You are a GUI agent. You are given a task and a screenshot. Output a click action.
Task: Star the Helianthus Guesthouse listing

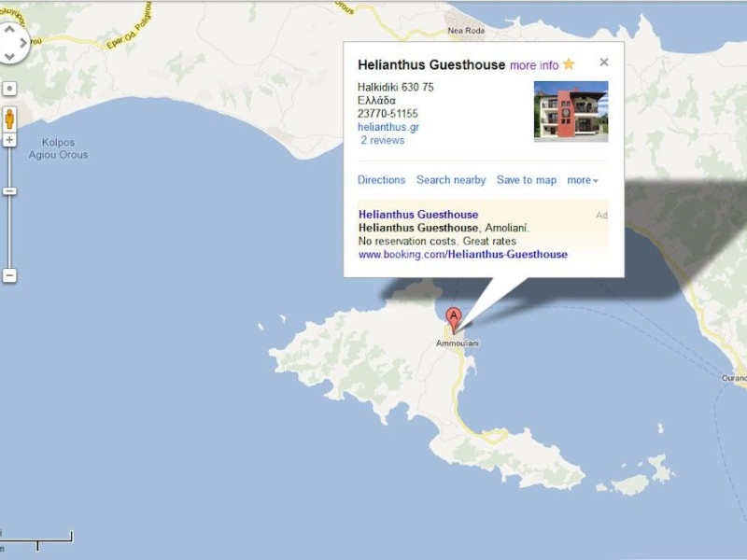click(569, 64)
